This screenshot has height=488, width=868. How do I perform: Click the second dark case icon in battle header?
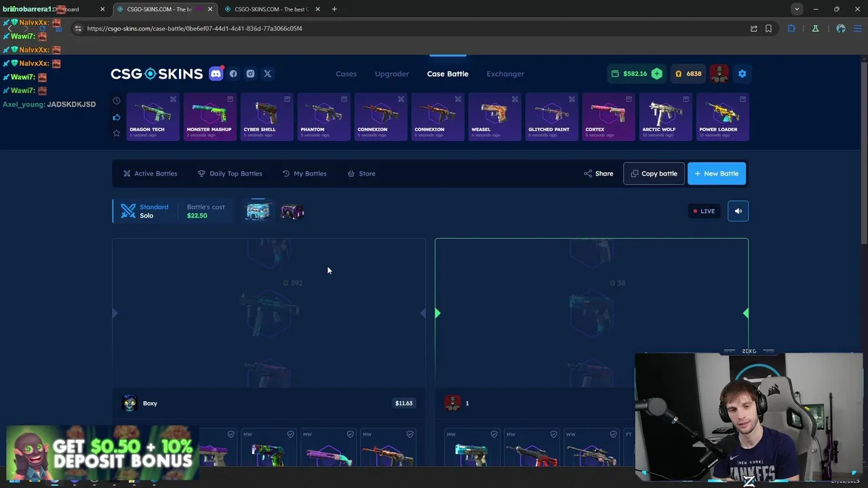292,211
